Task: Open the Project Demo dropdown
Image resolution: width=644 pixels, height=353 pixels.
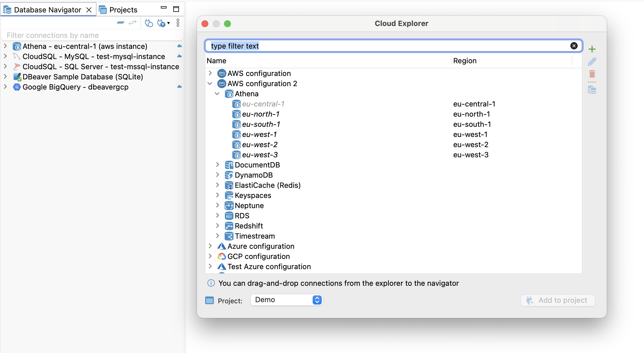Action: point(286,300)
